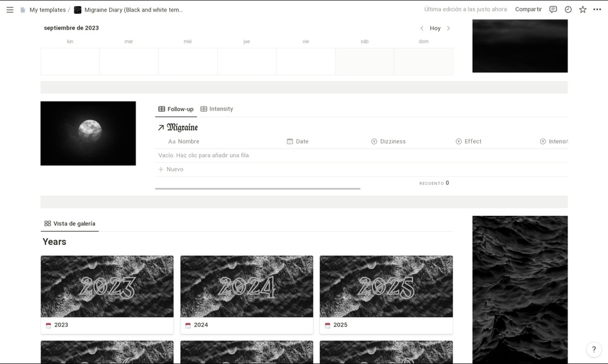
Task: Click the moon image
Action: (88, 134)
